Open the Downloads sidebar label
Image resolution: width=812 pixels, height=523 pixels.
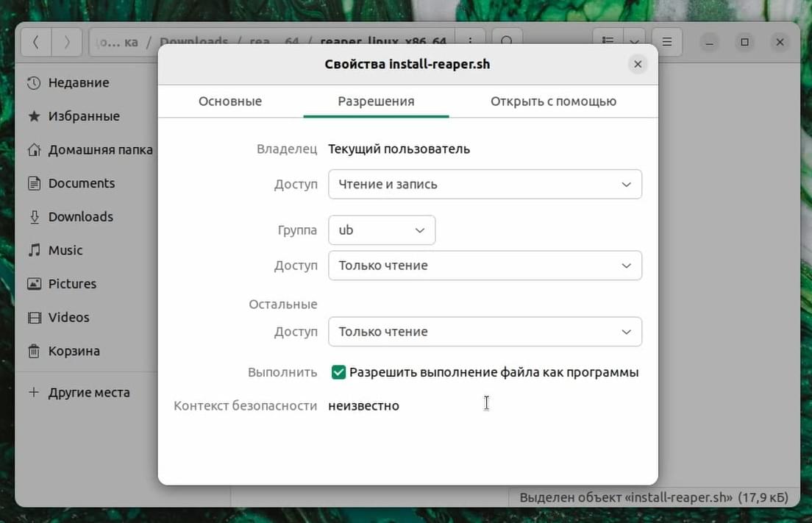click(x=81, y=217)
